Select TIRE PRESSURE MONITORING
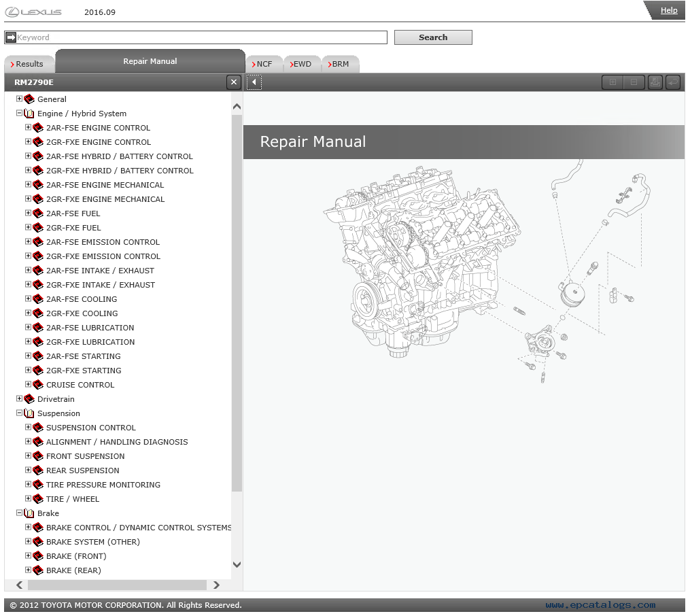 point(103,485)
